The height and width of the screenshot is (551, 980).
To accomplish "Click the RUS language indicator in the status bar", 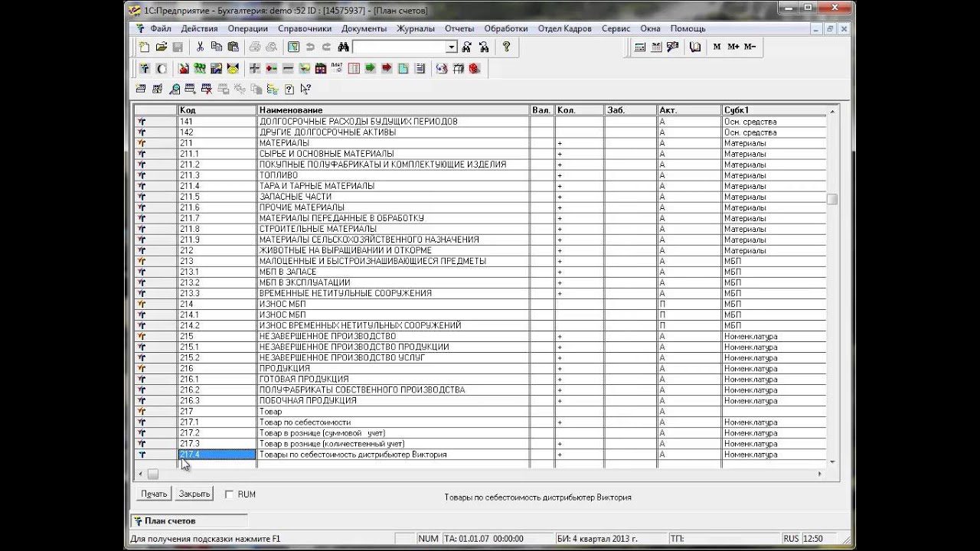I will pos(791,539).
